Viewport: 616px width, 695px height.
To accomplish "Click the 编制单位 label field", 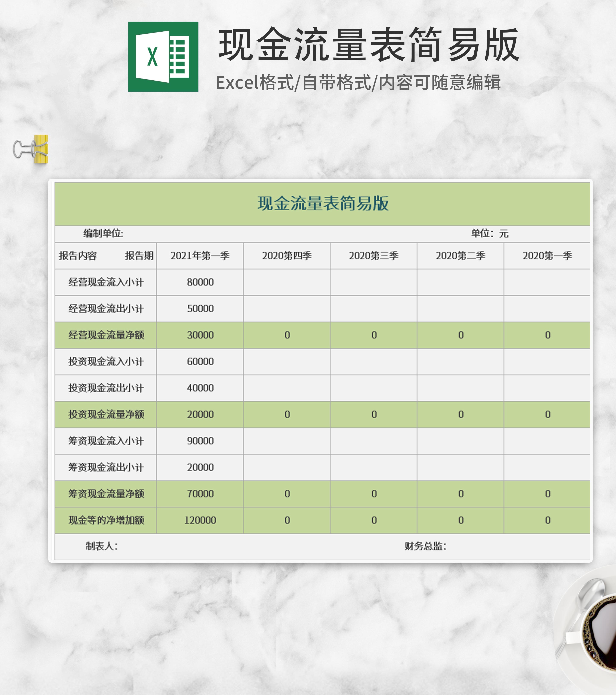I will 103,234.
